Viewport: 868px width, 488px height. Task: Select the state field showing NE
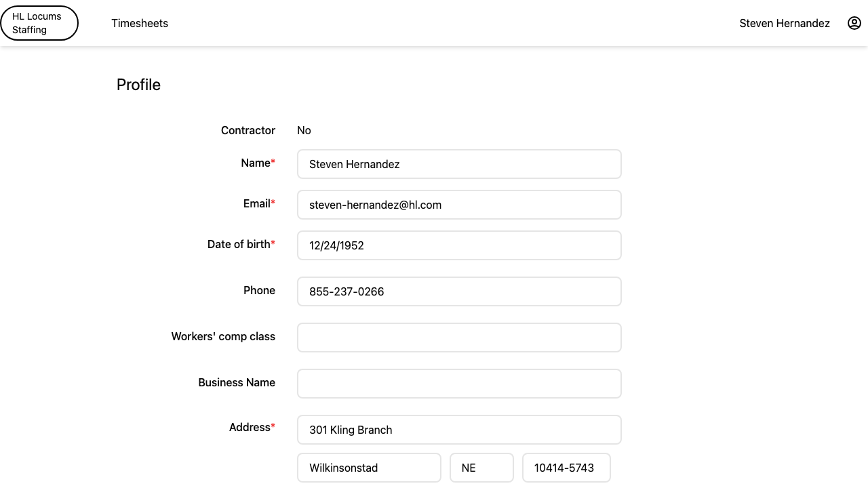(481, 468)
